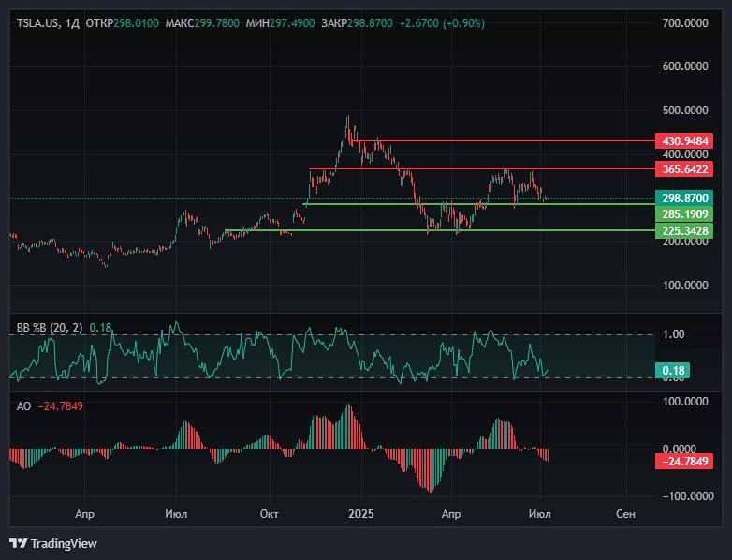Click the BB %B value label 0.18 on axis

coord(672,371)
